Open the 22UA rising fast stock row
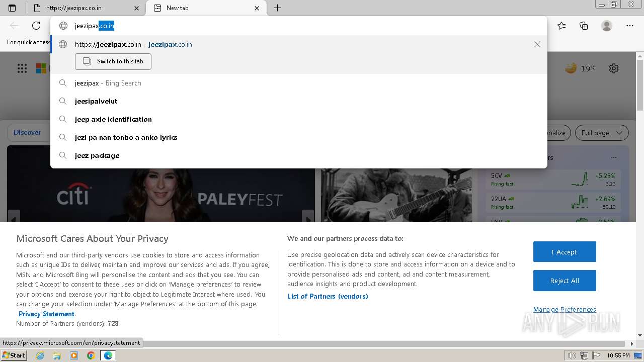This screenshot has height=362, width=644. tap(553, 203)
